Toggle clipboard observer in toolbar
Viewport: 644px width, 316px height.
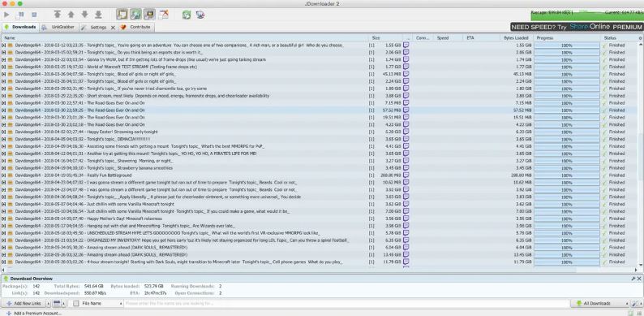pos(122,15)
